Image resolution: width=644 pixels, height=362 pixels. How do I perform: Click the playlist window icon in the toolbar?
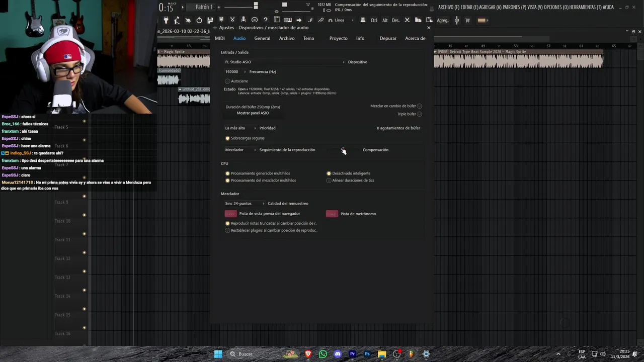pyautogui.click(x=277, y=20)
